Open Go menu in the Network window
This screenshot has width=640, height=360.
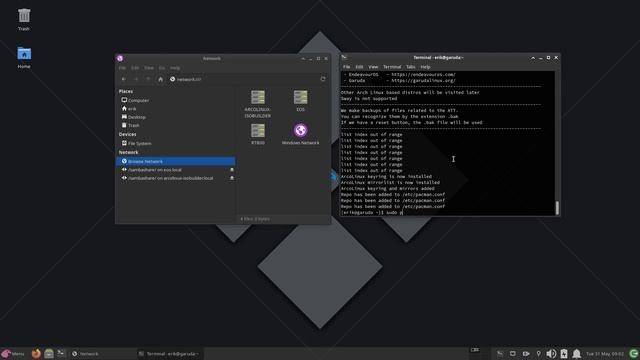coord(162,68)
